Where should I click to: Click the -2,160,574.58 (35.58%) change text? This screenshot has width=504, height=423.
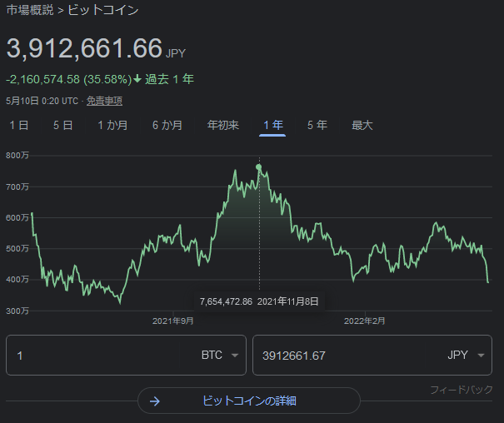pos(69,79)
